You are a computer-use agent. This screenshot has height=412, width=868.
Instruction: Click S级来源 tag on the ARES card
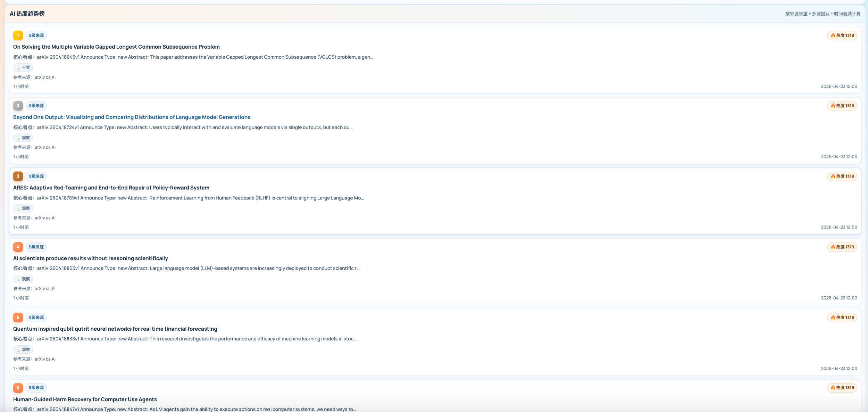[36, 176]
